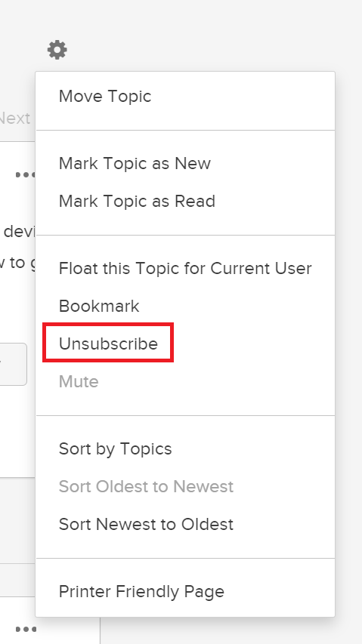Click the partly hidden button left of Unsubscribe
This screenshot has width=362, height=644.
point(13,365)
